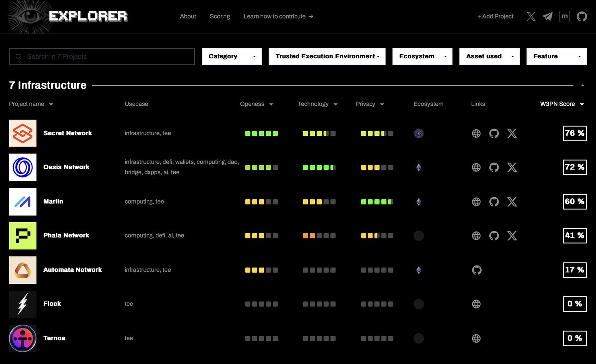Open Phala Network project name

click(67, 236)
